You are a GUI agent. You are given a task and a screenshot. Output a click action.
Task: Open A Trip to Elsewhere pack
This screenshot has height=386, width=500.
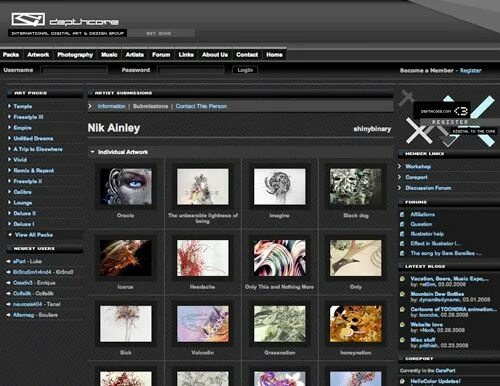[38, 149]
